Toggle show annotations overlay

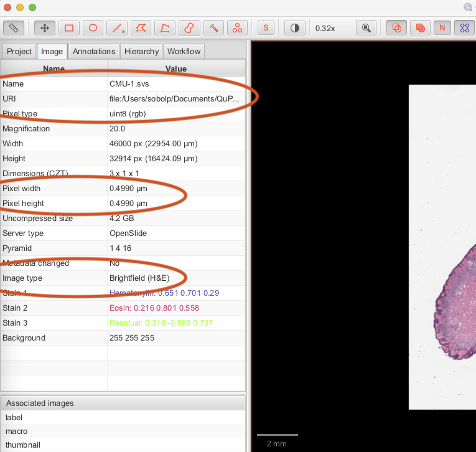tap(396, 28)
